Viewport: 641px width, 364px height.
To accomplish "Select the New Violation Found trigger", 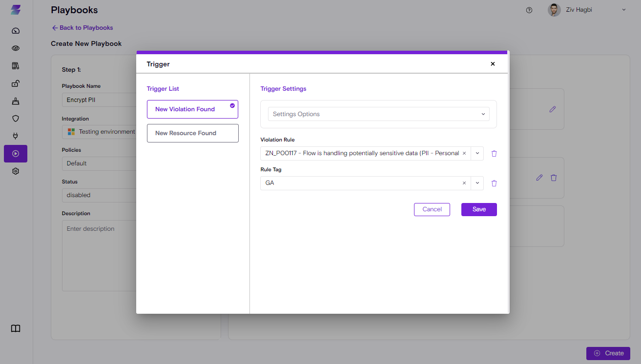I will pos(192,109).
